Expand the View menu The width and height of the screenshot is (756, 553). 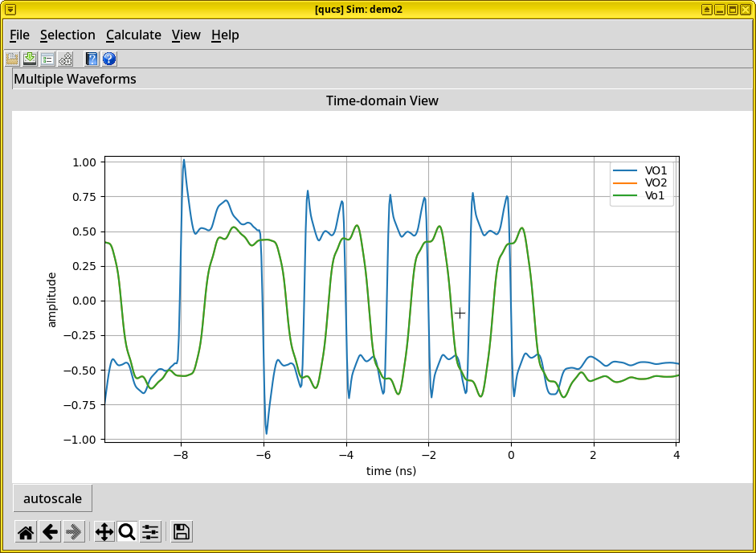point(186,35)
